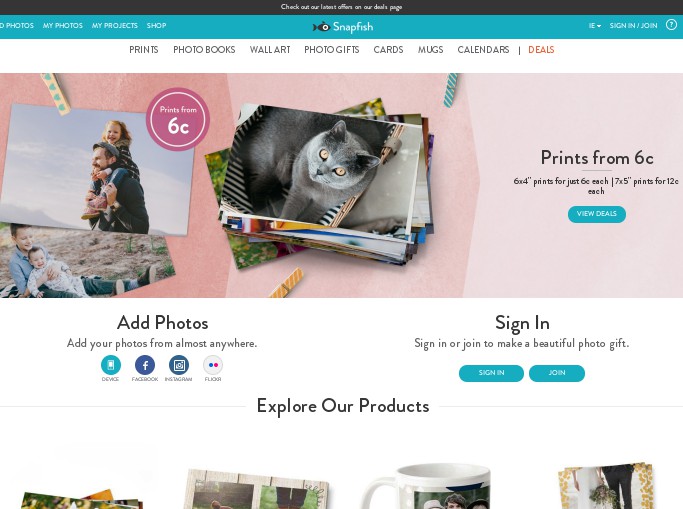
Task: Add photos from Facebook icon
Action: pyautogui.click(x=145, y=365)
